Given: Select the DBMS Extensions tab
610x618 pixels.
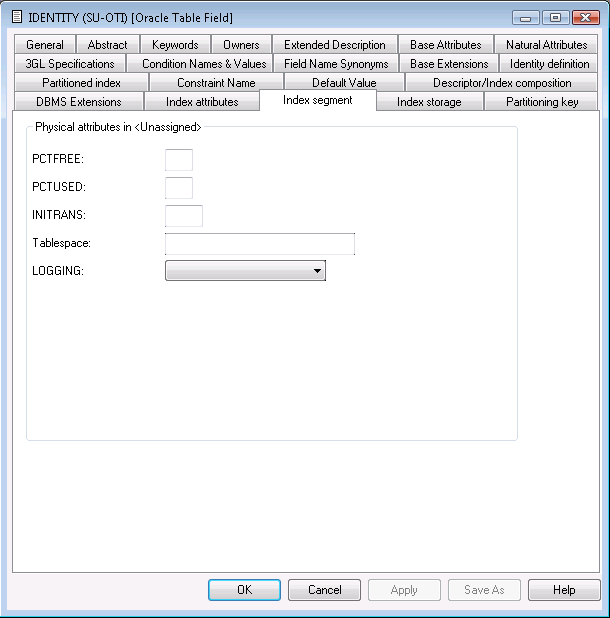Looking at the screenshot, I should pyautogui.click(x=78, y=102).
